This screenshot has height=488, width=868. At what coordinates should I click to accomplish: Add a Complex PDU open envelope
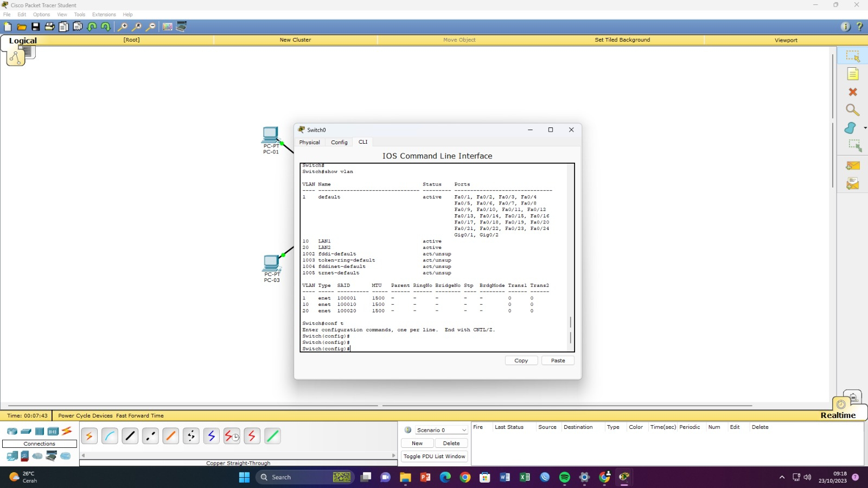853,184
